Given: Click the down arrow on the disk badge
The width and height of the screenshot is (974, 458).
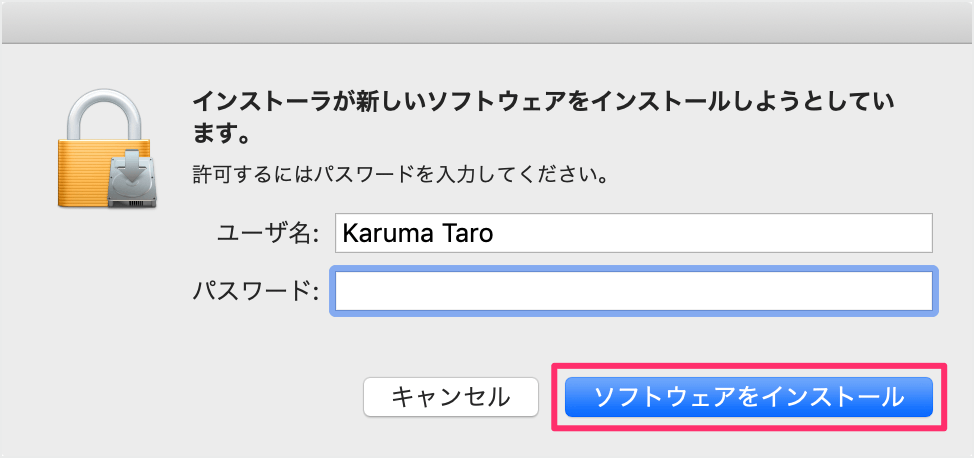Looking at the screenshot, I should [130, 166].
